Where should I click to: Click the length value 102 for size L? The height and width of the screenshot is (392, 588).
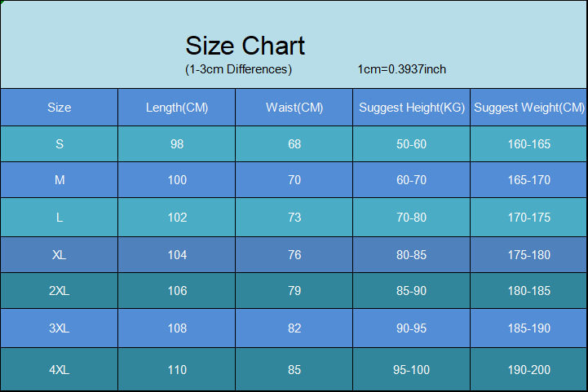click(x=177, y=218)
